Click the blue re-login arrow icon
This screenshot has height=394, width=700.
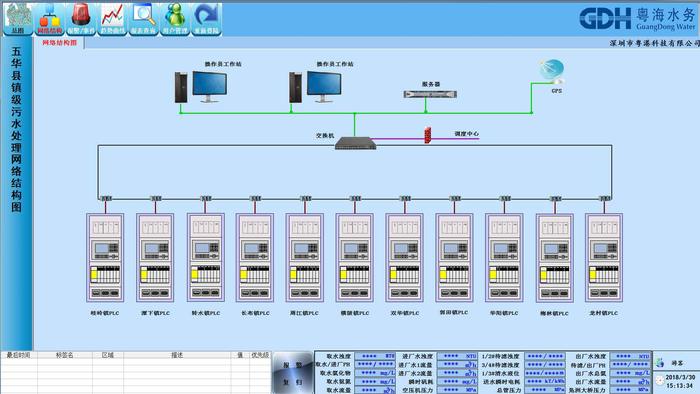click(x=207, y=19)
